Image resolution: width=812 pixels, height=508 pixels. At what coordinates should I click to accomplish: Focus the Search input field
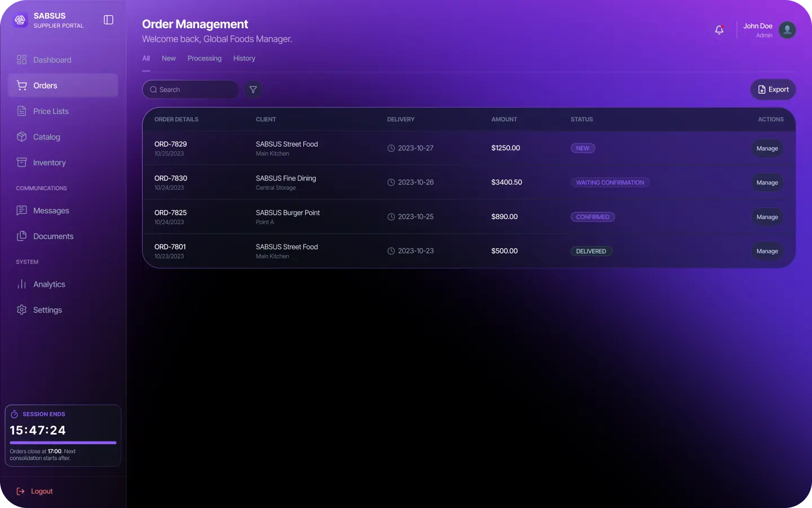191,90
